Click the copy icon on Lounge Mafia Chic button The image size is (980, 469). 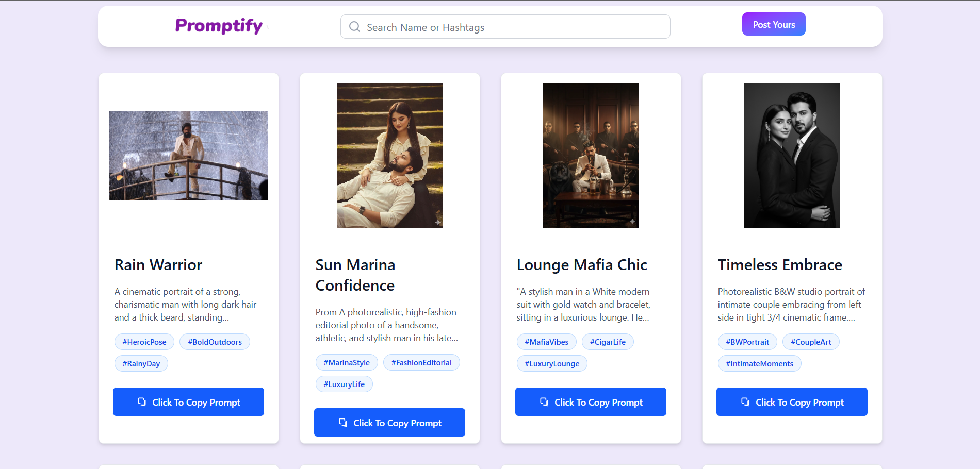[544, 401]
